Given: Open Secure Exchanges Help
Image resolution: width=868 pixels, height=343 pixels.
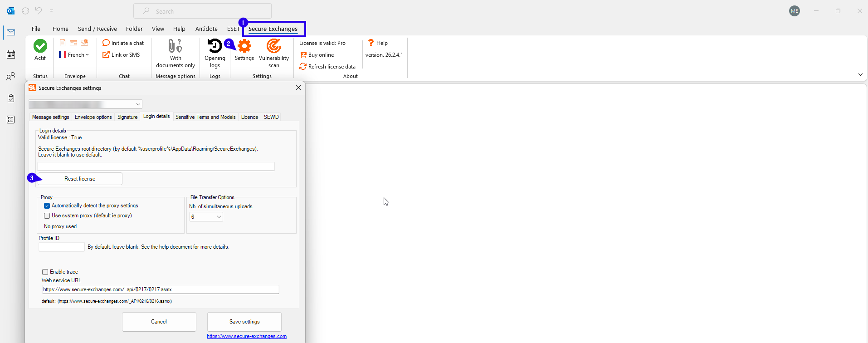Looking at the screenshot, I should [378, 43].
